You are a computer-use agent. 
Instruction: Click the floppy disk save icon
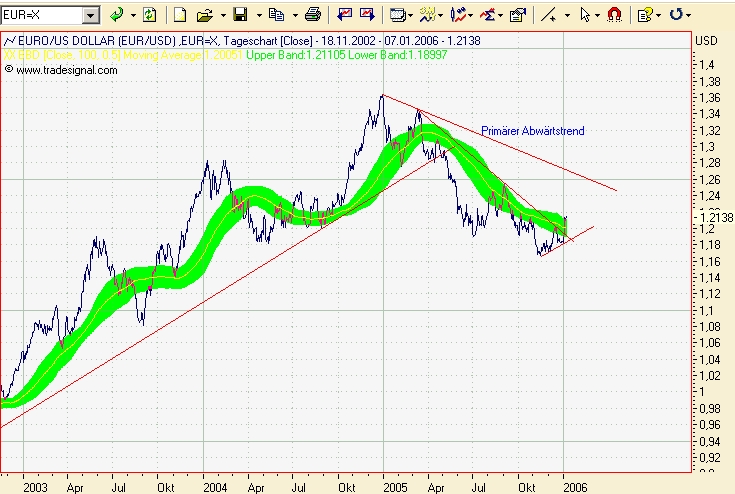pyautogui.click(x=240, y=15)
